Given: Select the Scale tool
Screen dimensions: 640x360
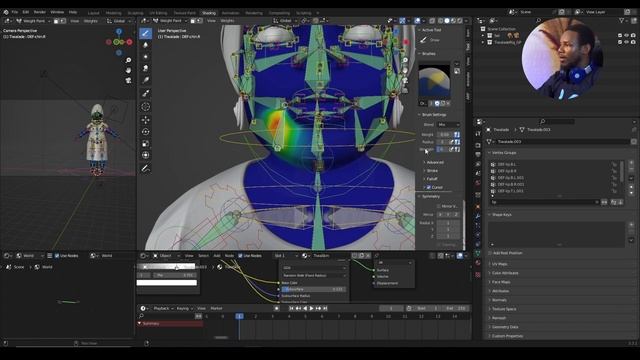Looking at the screenshot, I should pos(145,143).
